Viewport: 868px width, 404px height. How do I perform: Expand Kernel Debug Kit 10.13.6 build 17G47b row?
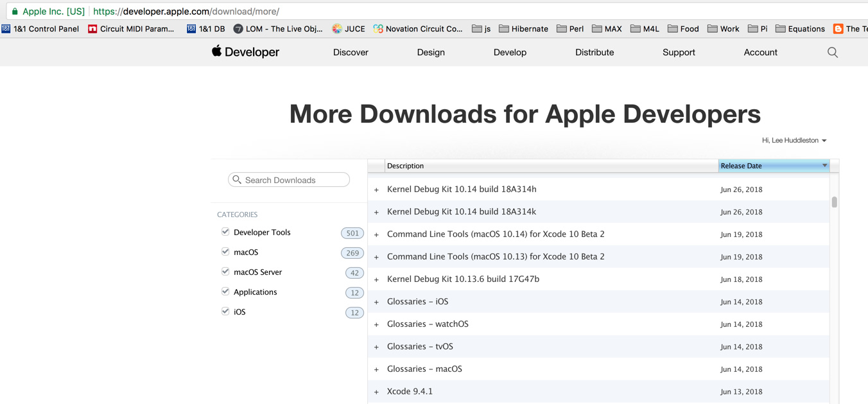pos(377,279)
